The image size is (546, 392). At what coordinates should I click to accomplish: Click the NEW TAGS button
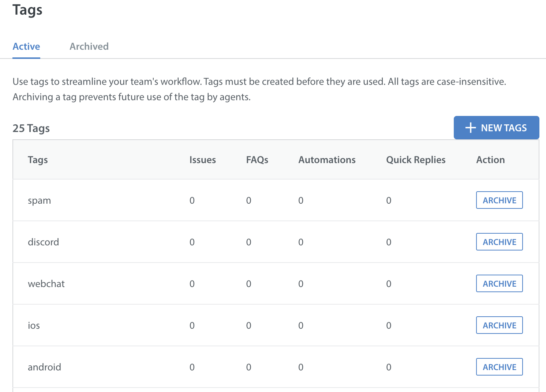tap(496, 128)
